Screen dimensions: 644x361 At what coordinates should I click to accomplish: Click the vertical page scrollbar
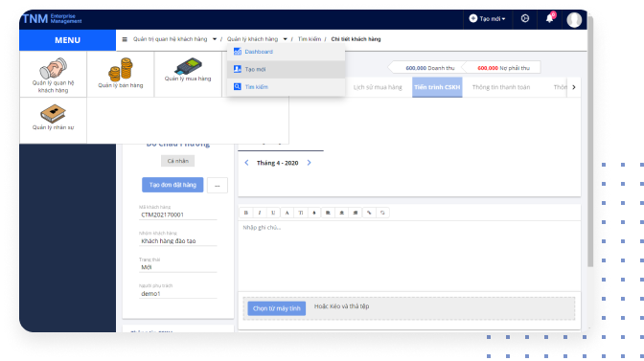pyautogui.click(x=590, y=142)
